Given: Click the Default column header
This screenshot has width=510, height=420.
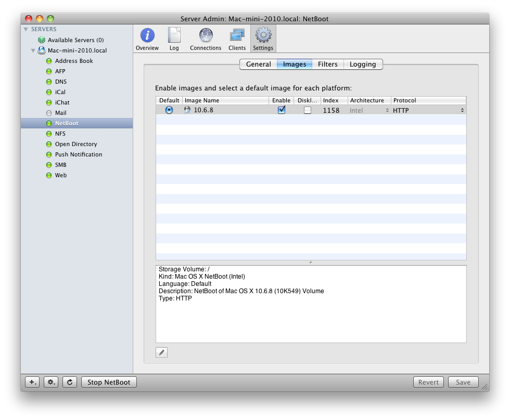Looking at the screenshot, I should 169,100.
